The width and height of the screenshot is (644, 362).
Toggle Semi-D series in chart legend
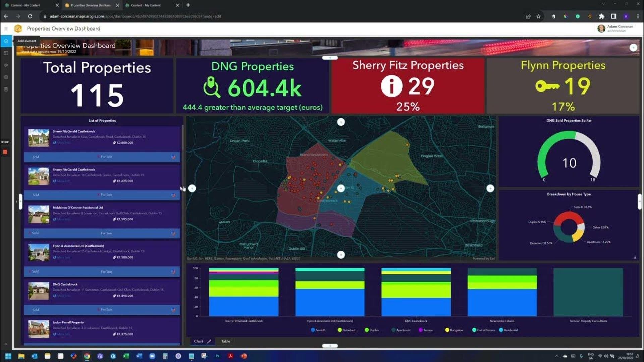318,330
